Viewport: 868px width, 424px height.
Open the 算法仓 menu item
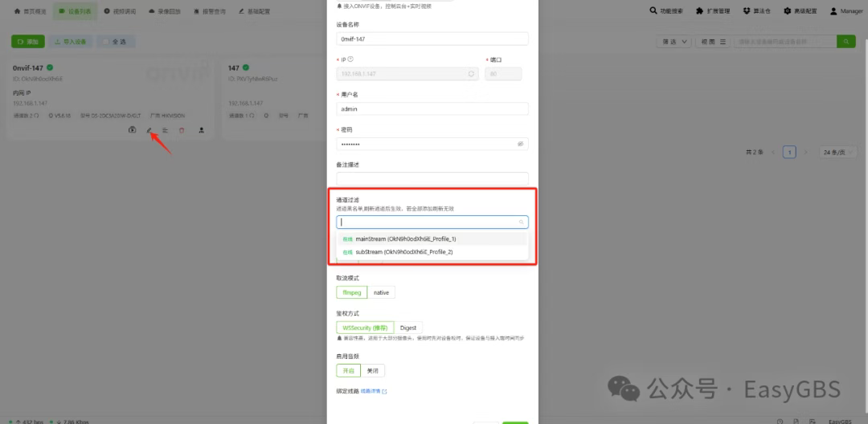[757, 10]
